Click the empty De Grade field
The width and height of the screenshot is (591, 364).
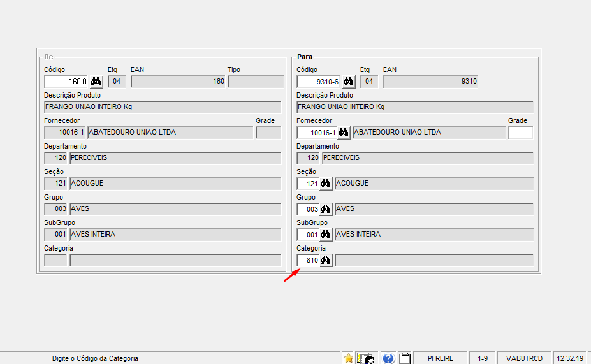pos(268,133)
